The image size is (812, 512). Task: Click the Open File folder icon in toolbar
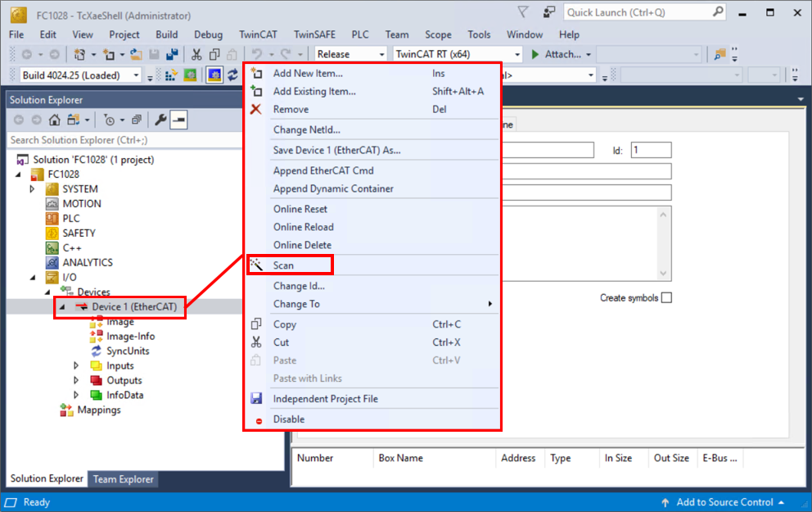(x=136, y=54)
